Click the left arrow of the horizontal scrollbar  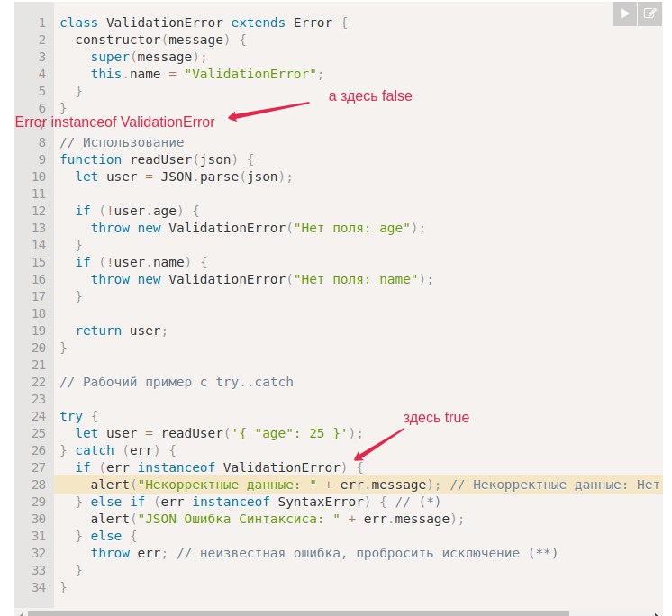(19, 614)
